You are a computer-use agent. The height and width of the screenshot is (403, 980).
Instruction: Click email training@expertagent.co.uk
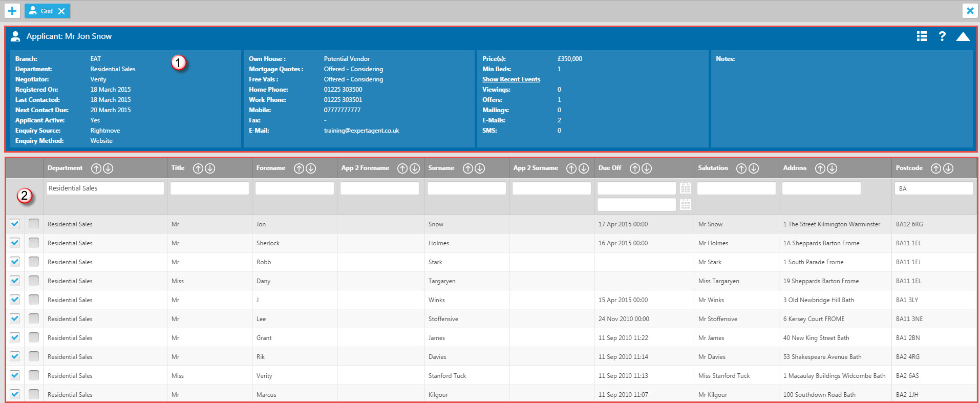tap(361, 131)
